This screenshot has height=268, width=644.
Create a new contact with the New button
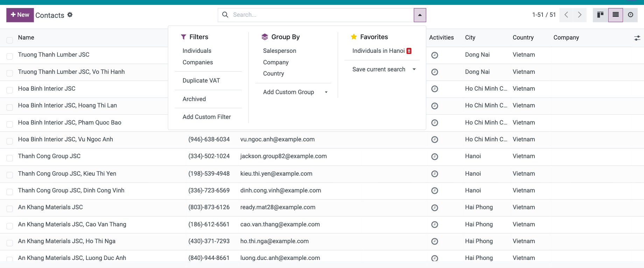tap(20, 15)
